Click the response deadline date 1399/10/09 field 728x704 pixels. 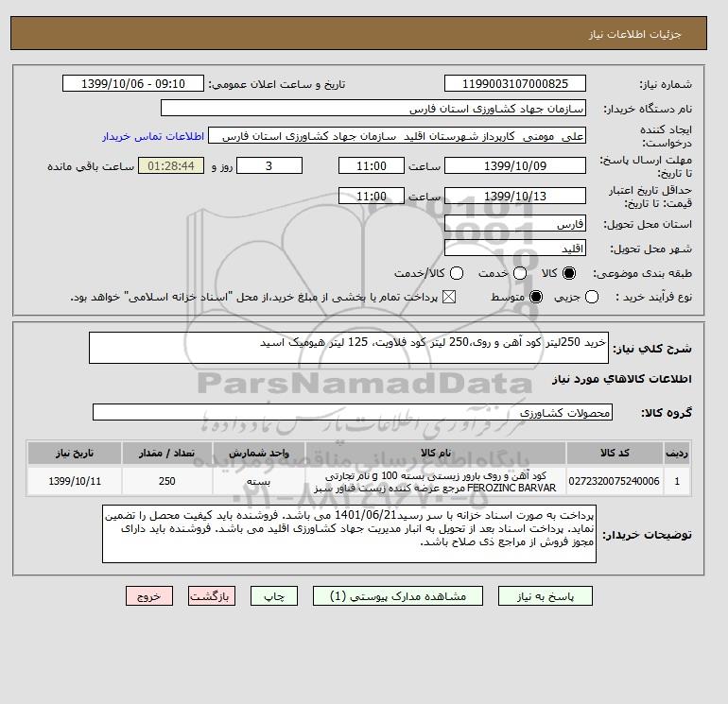click(x=515, y=165)
